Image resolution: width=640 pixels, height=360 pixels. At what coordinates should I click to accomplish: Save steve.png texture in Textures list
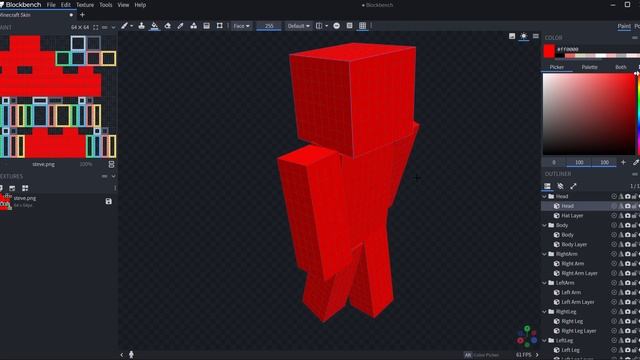(109, 201)
